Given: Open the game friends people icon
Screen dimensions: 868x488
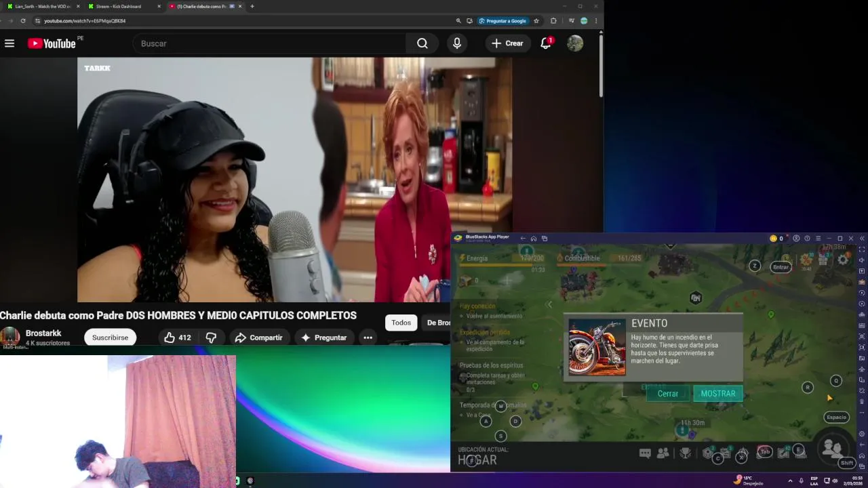Looking at the screenshot, I should [x=663, y=453].
